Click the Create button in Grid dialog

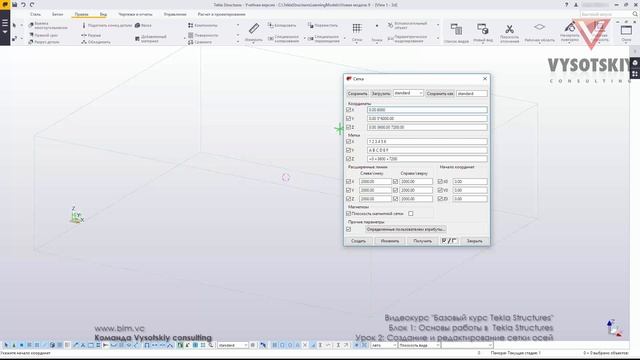pyautogui.click(x=358, y=241)
